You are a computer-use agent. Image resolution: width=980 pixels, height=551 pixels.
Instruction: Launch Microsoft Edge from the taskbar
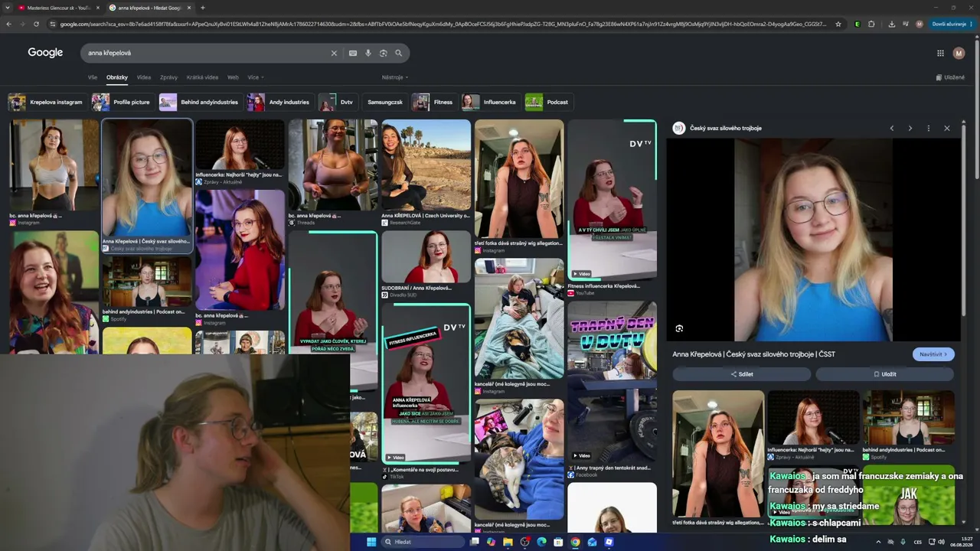(x=541, y=542)
